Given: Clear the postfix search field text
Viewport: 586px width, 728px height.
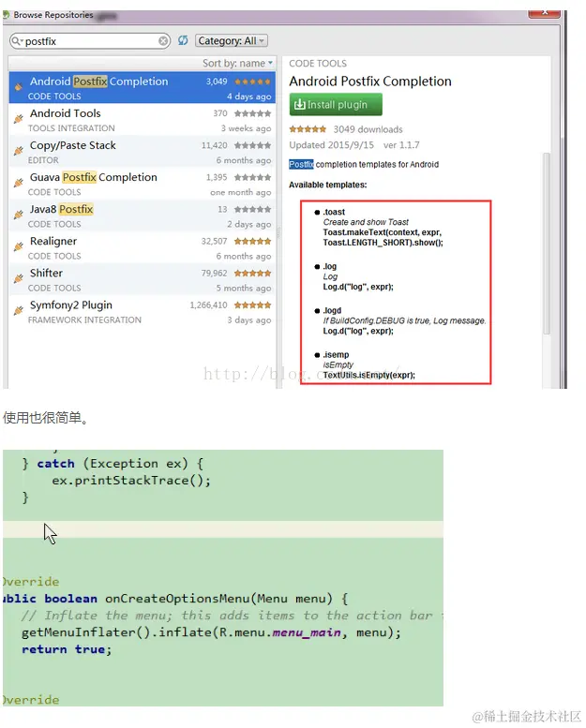Looking at the screenshot, I should [x=163, y=41].
